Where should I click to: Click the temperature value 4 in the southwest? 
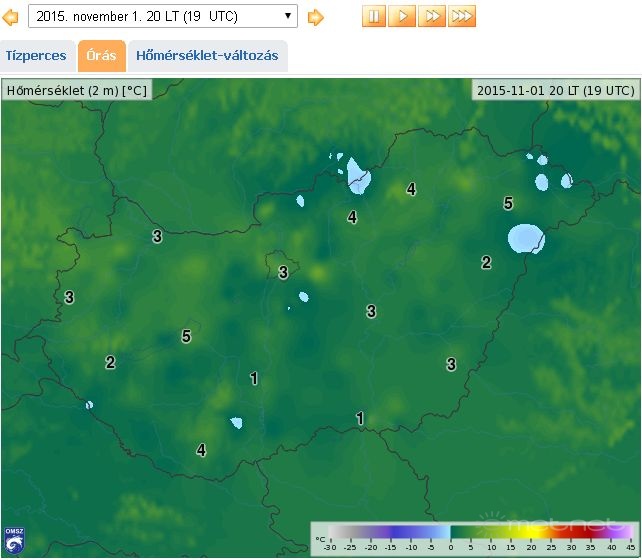point(201,450)
